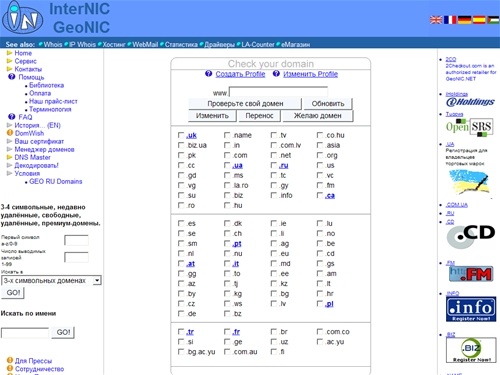
Task: Select the French flag language icon
Action: tap(450, 20)
